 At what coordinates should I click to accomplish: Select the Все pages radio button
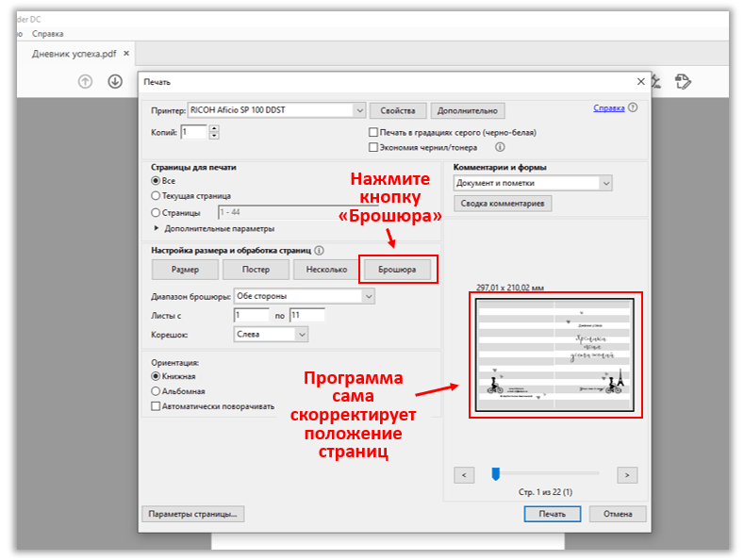[x=156, y=181]
